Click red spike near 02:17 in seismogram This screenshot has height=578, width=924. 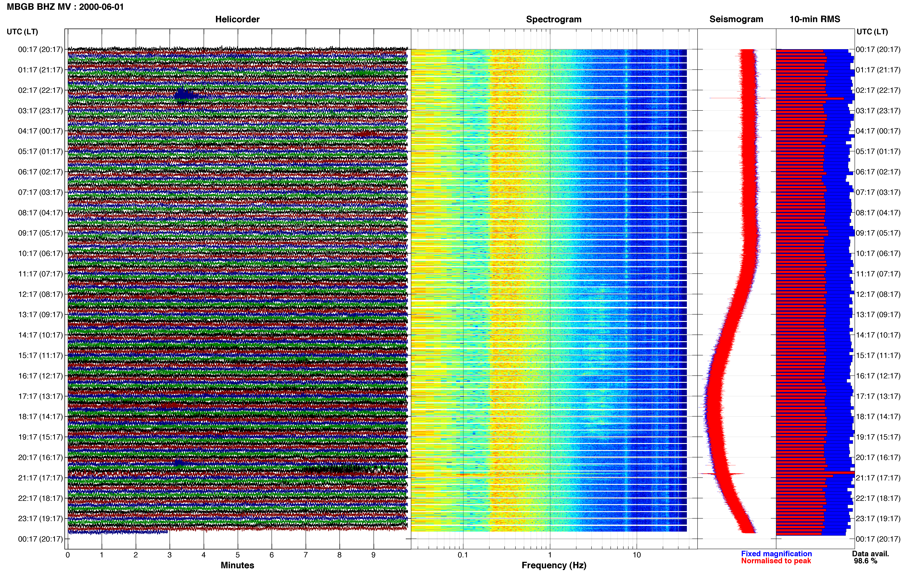tap(742, 98)
